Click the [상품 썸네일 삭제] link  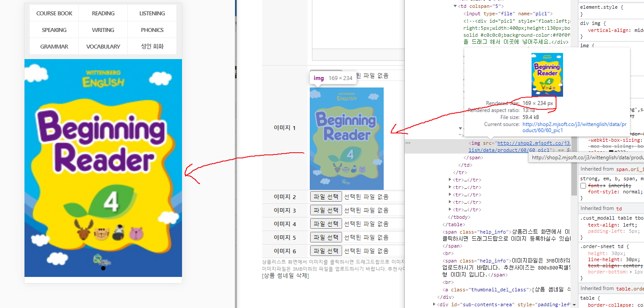tap(286, 276)
